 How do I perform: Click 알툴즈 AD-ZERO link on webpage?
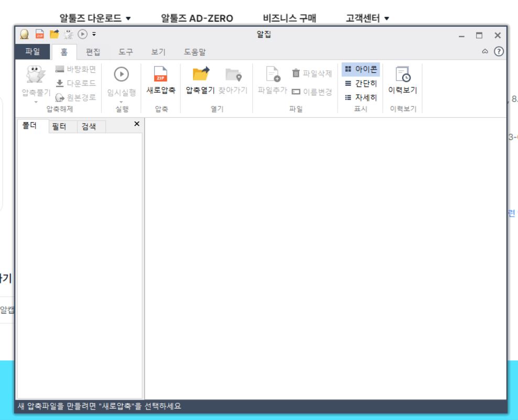pyautogui.click(x=197, y=18)
